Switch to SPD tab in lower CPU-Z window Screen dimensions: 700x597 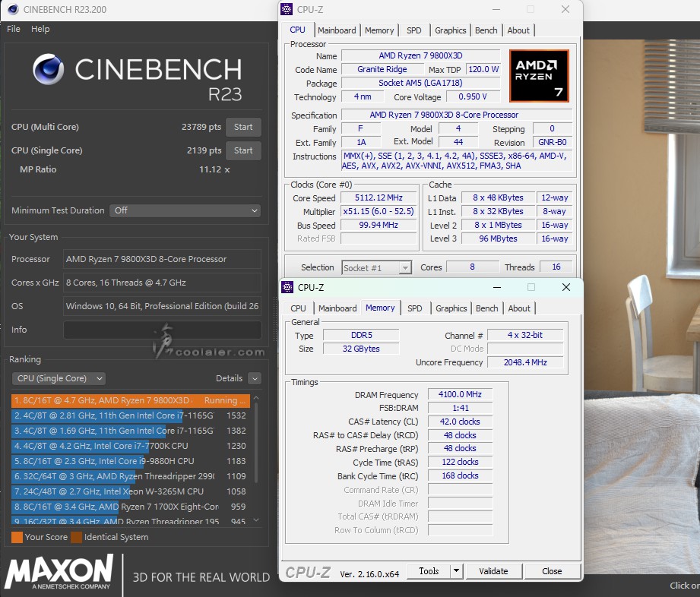pos(415,308)
